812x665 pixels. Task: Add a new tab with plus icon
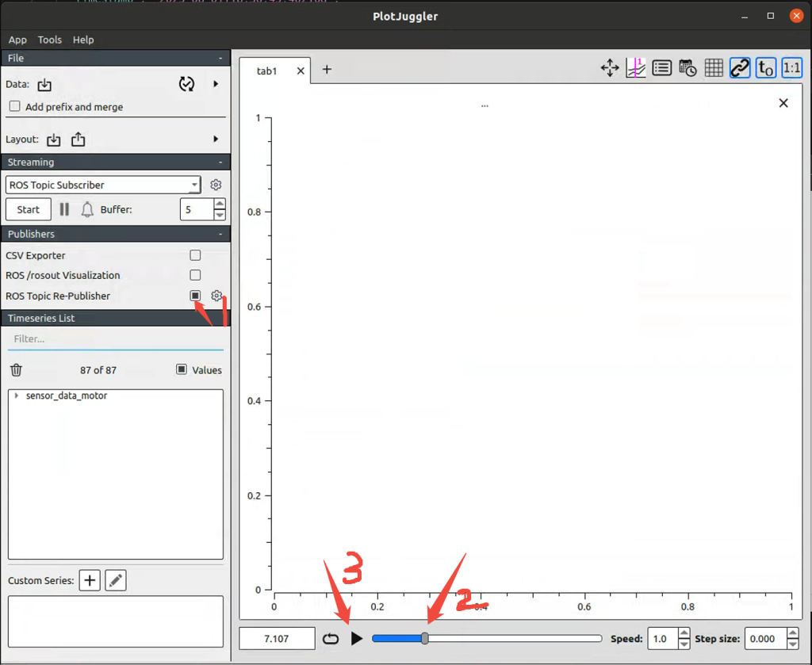327,69
